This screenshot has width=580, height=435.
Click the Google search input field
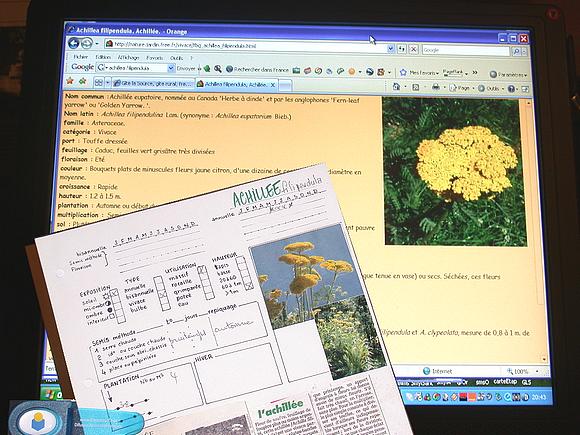465,50
